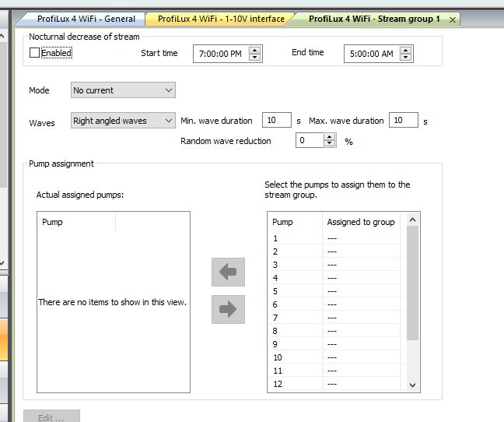Viewport: 504px width, 422px height.
Task: Click the Pump header in assigned pumps list
Action: pyautogui.click(x=76, y=222)
